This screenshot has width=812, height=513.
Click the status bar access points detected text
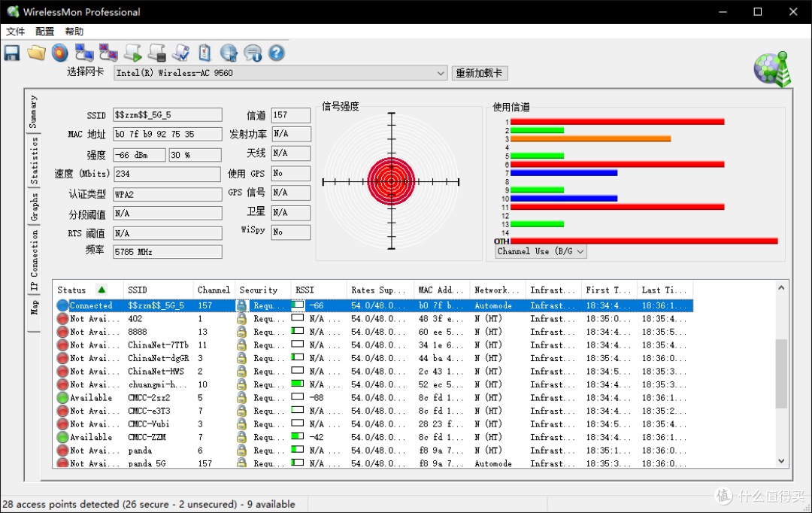(149, 504)
